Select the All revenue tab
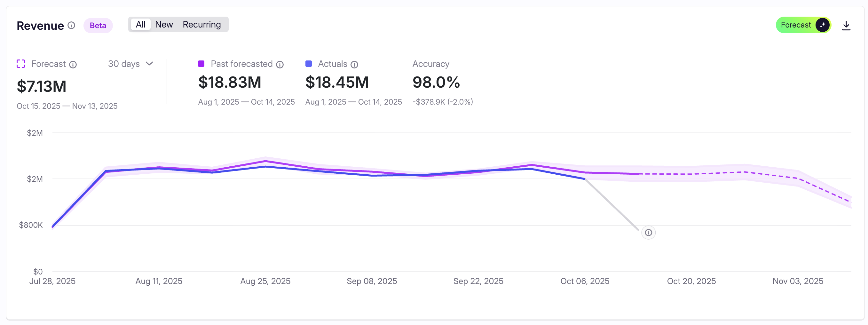 [140, 25]
